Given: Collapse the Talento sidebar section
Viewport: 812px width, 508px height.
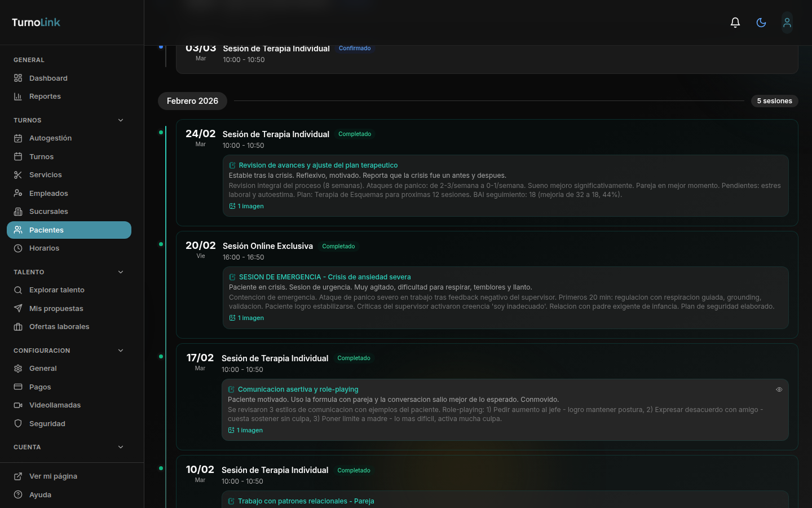Looking at the screenshot, I should [x=121, y=272].
